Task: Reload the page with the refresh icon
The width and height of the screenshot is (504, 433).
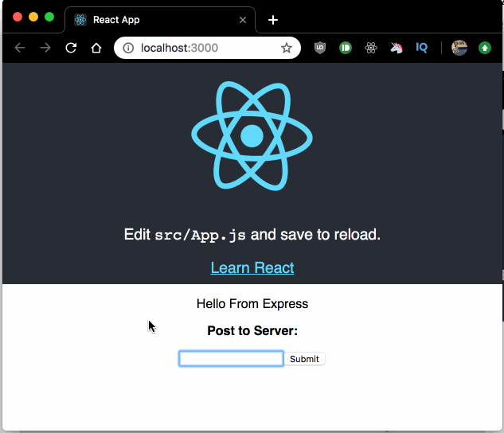Action: [71, 48]
